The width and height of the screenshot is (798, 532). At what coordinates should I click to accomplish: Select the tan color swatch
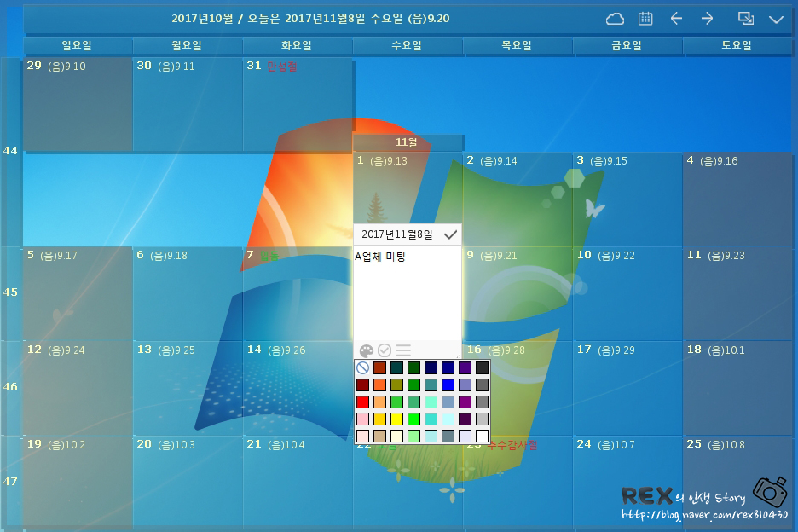(379, 436)
